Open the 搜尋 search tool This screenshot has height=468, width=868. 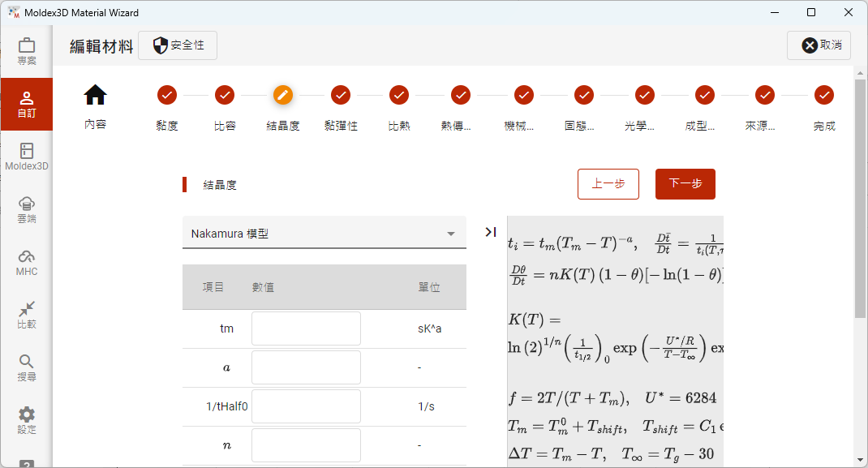[27, 367]
